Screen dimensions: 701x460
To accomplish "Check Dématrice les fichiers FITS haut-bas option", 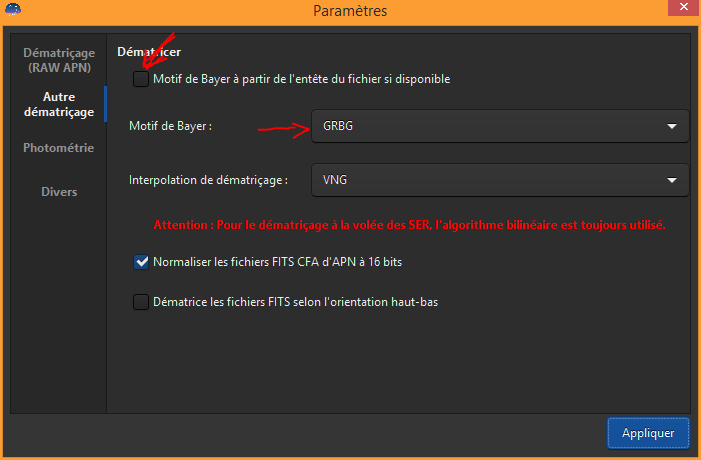I will [x=141, y=302].
